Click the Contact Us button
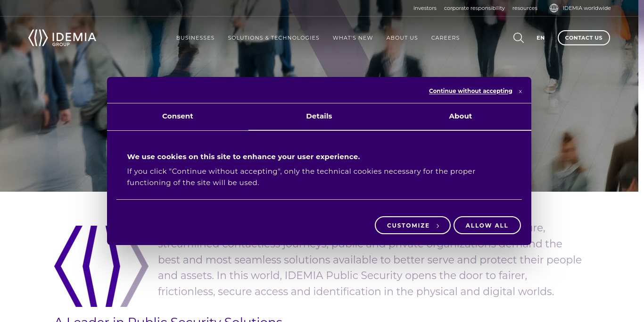Screen dimensions: 644x322 584,38
